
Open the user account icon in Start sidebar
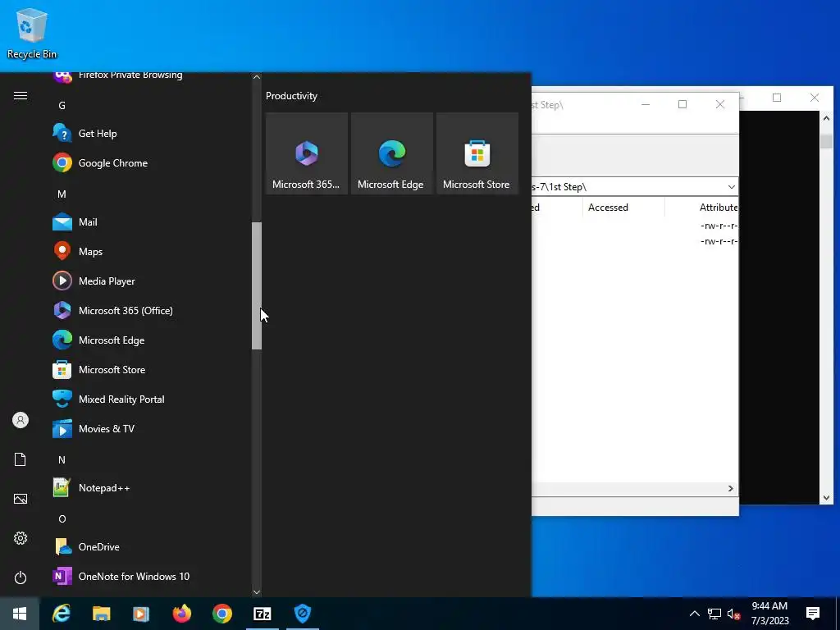(21, 420)
